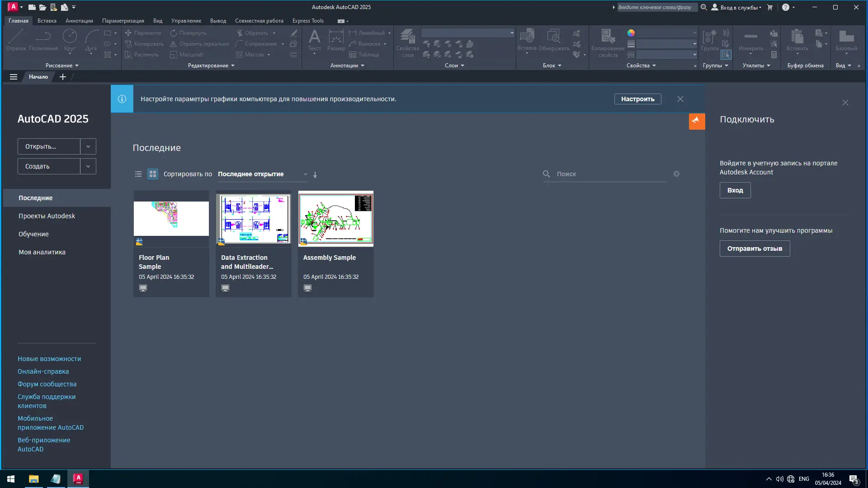Viewport: 868px width, 488px height.
Task: Click the Настроить button in the banner
Action: click(637, 99)
